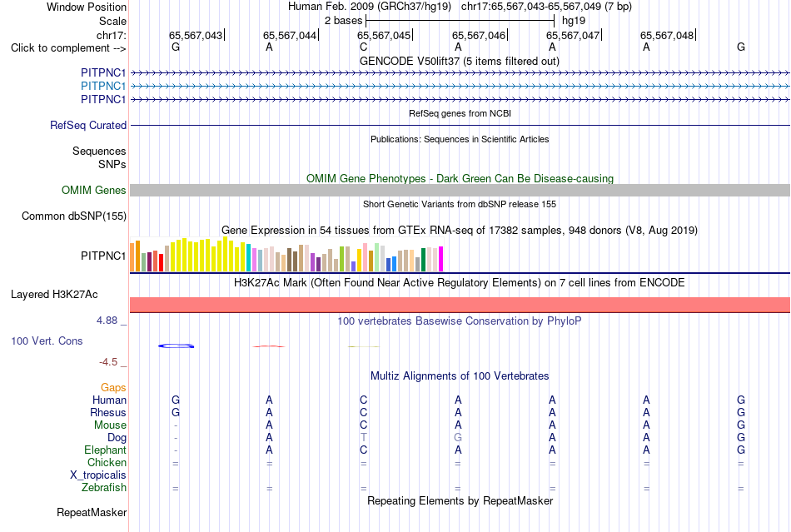Open 'Publications: Sequences in Scientific Articles' title
The height and width of the screenshot is (532, 791).
(x=460, y=139)
